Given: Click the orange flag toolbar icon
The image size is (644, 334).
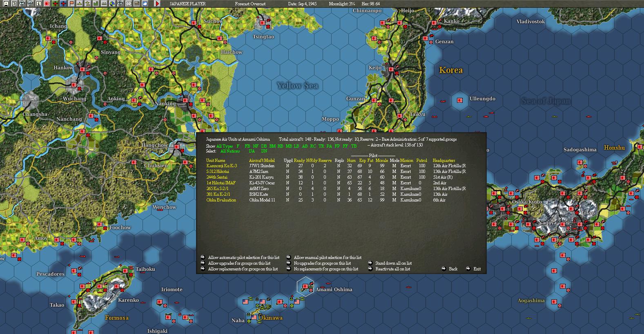Looking at the screenshot, I should 71,4.
